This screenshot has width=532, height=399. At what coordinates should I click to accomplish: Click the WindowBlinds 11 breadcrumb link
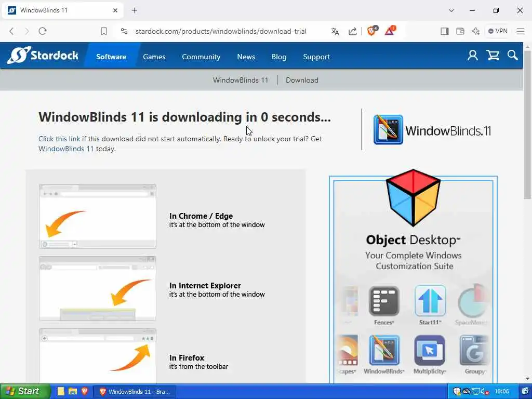(241, 80)
